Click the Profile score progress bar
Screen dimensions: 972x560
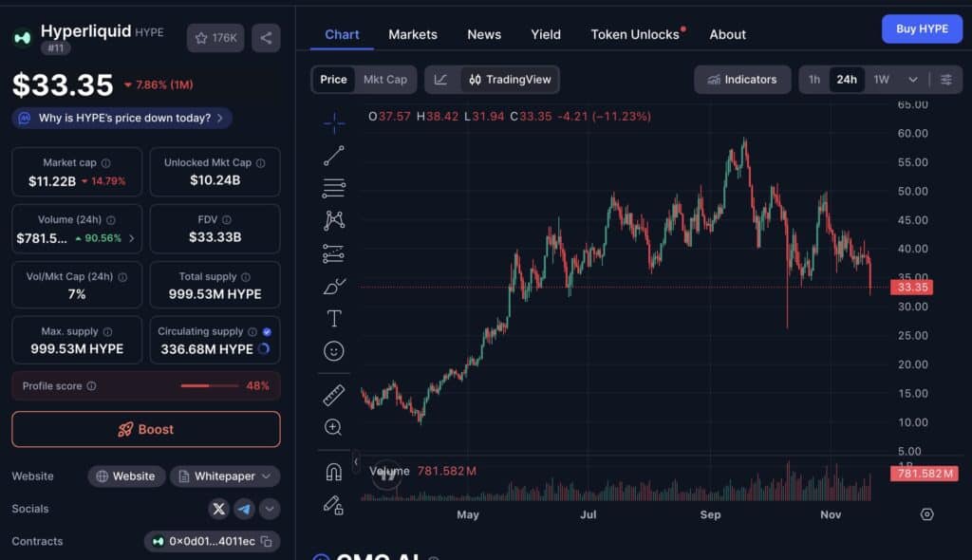tap(210, 385)
